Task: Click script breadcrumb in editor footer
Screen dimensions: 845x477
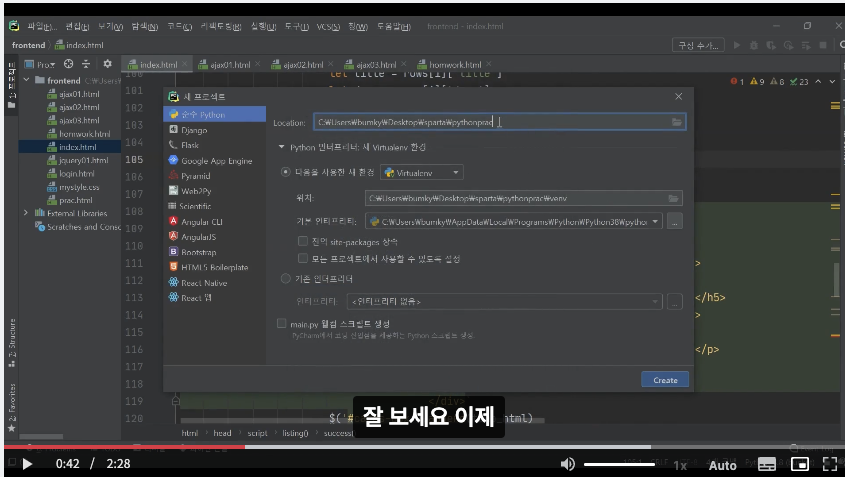Action: click(257, 433)
